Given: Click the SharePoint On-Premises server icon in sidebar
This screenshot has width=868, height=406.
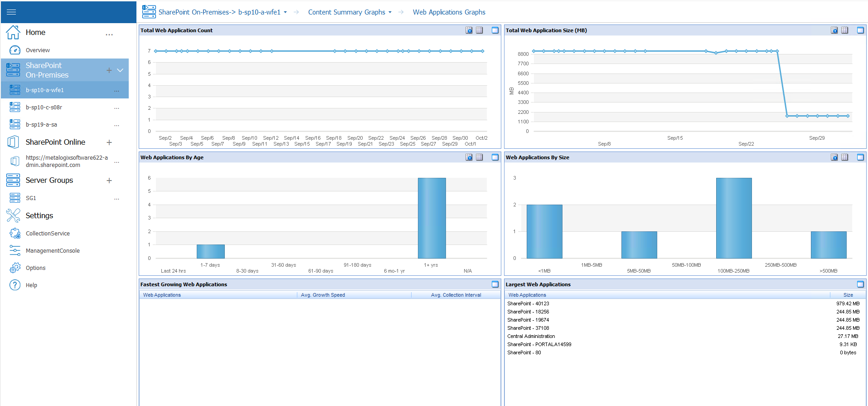Looking at the screenshot, I should (x=13, y=70).
